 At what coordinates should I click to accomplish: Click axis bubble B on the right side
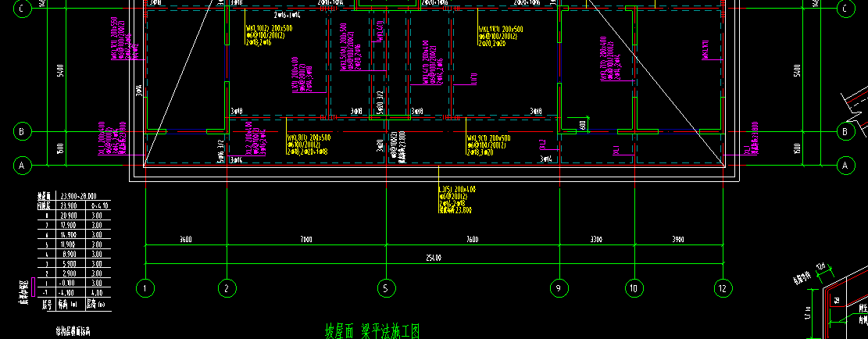tap(845, 132)
